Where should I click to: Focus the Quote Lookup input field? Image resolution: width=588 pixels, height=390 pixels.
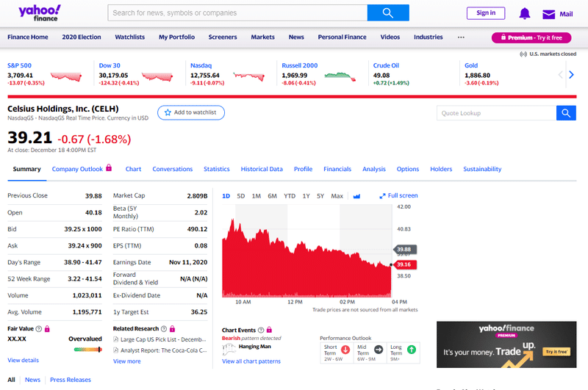(x=497, y=113)
